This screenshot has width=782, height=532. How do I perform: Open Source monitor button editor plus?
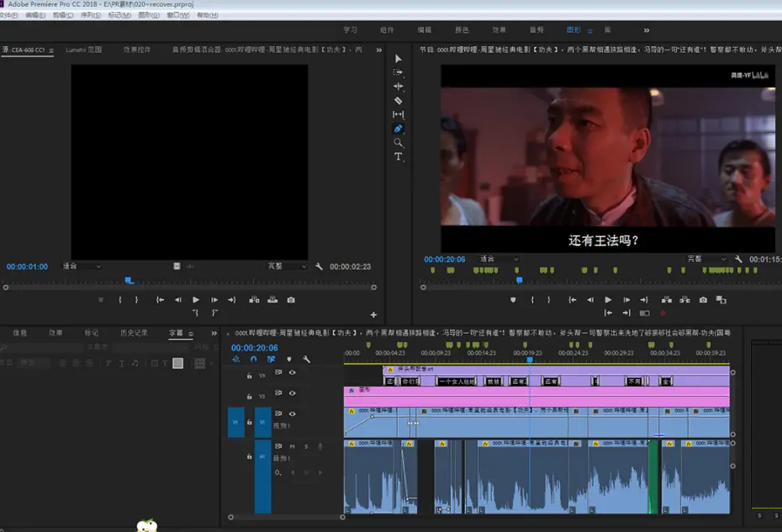point(373,314)
